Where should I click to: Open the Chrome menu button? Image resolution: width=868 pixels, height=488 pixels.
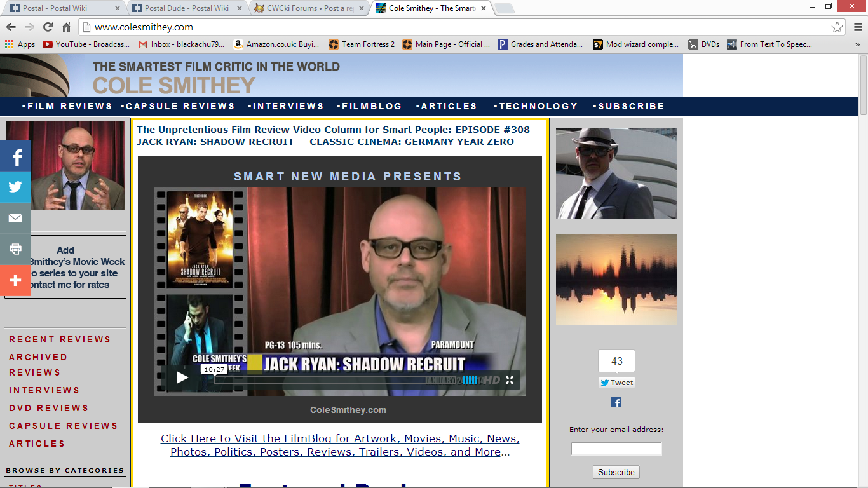(x=857, y=27)
